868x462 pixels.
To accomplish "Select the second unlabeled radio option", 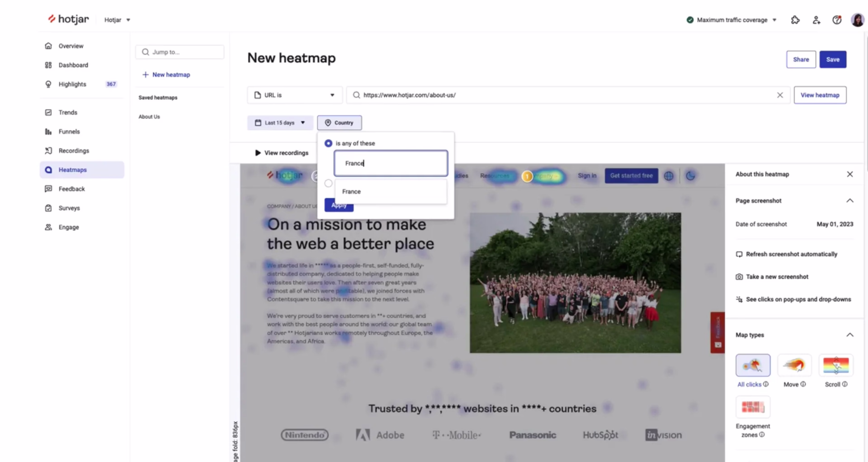I will tap(328, 183).
